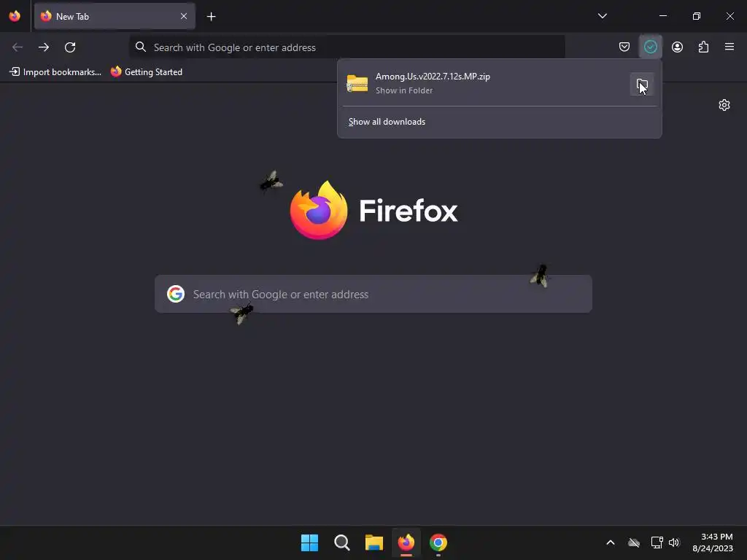Open the Windows Start menu
The height and width of the screenshot is (560, 747).
click(309, 542)
